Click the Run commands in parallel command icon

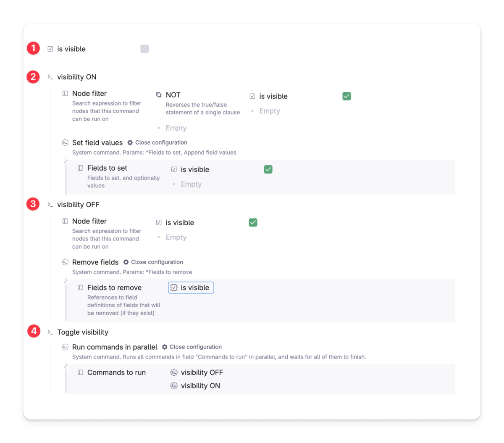coord(65,347)
